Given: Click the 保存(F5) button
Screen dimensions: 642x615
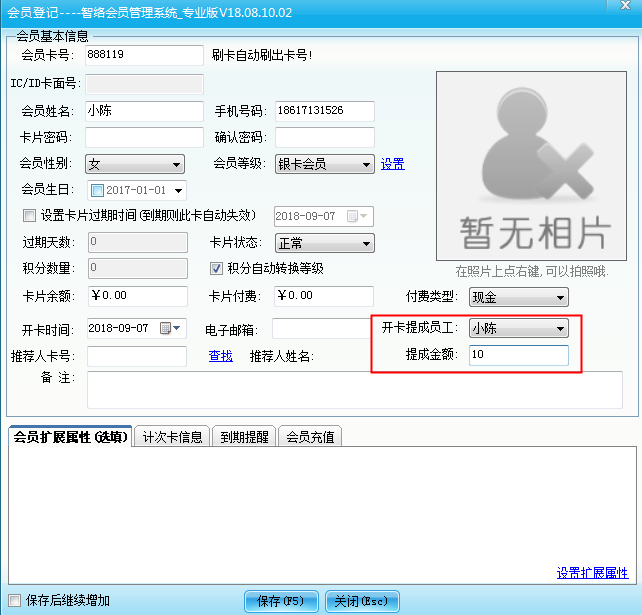Looking at the screenshot, I should coord(280,601).
